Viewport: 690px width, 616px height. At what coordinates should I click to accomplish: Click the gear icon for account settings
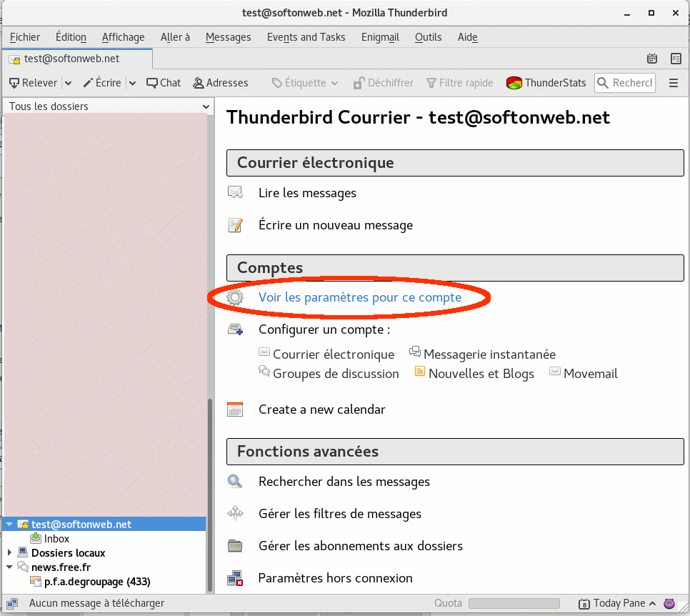(x=235, y=297)
